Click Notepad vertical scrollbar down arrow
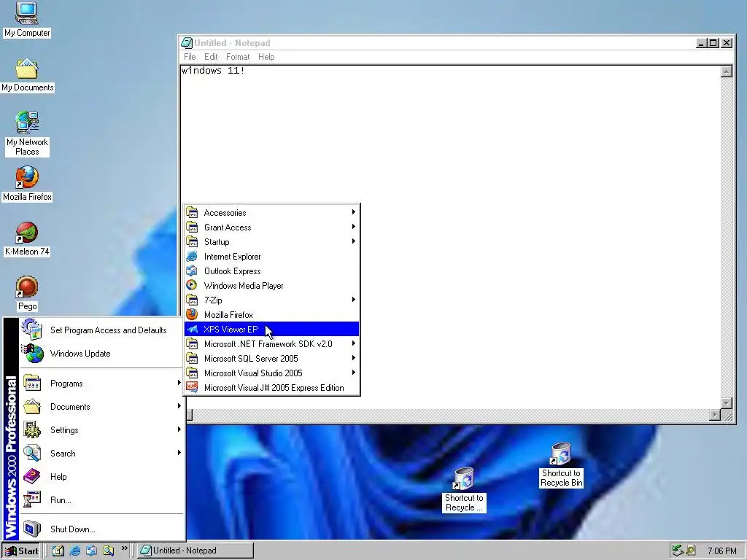The image size is (747, 560). coord(726,402)
